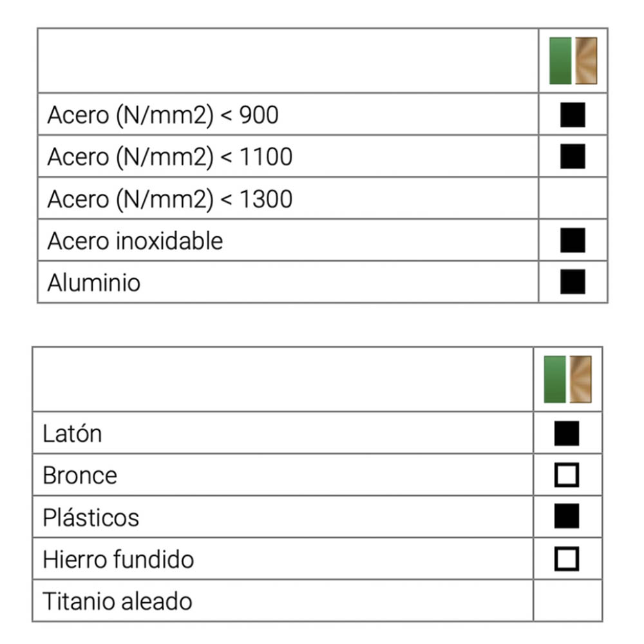Screen dimensions: 644x644
Task: Select the "Acero inoxidable" label
Action: coord(135,241)
